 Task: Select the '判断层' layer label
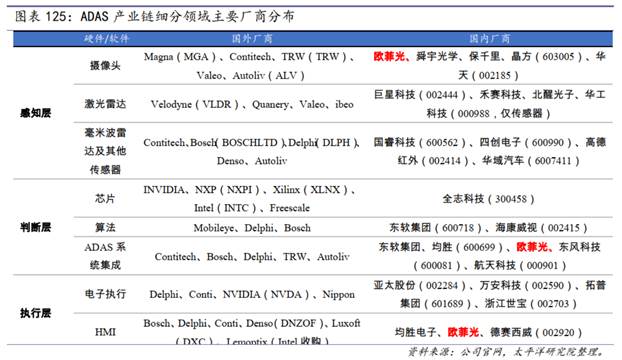click(36, 227)
